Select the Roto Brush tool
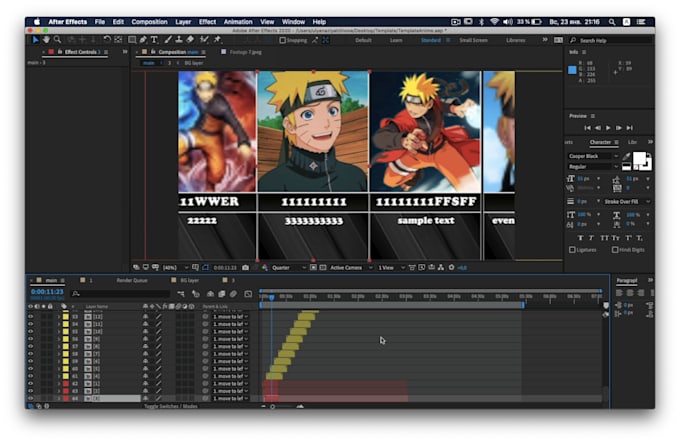This screenshot has height=442, width=680. coord(204,40)
